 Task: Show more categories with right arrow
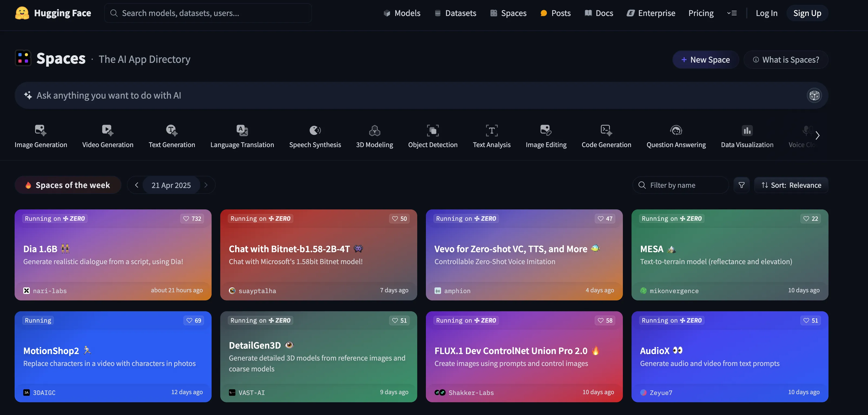[x=817, y=136]
